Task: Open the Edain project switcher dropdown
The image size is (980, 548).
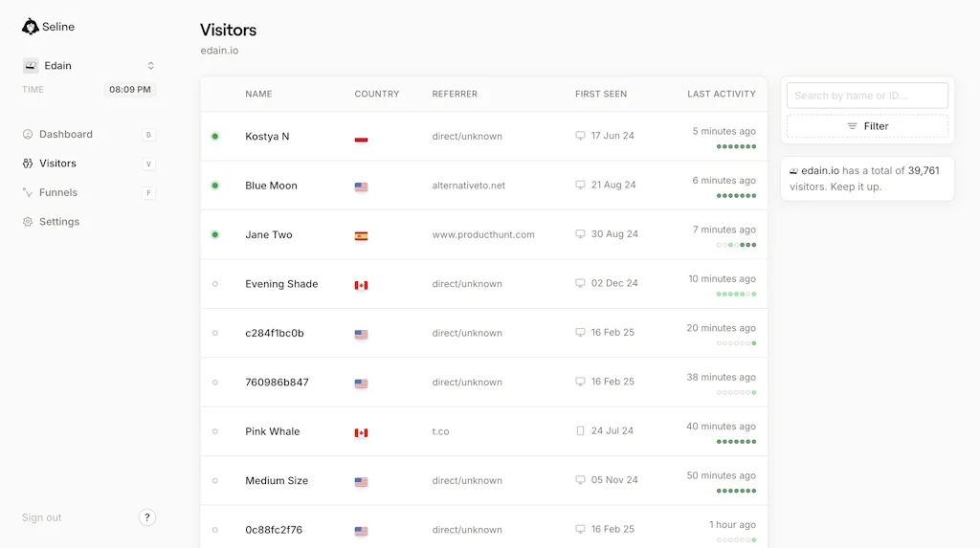Action: (x=89, y=66)
